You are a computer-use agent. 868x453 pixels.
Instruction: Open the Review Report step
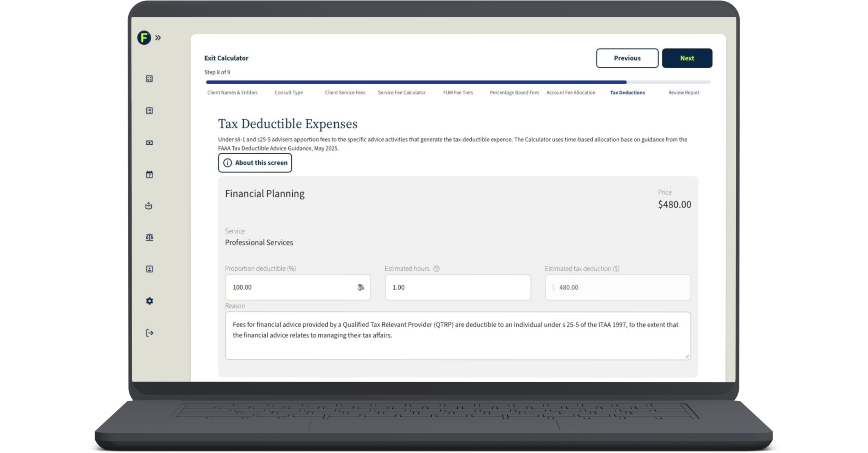coord(684,93)
